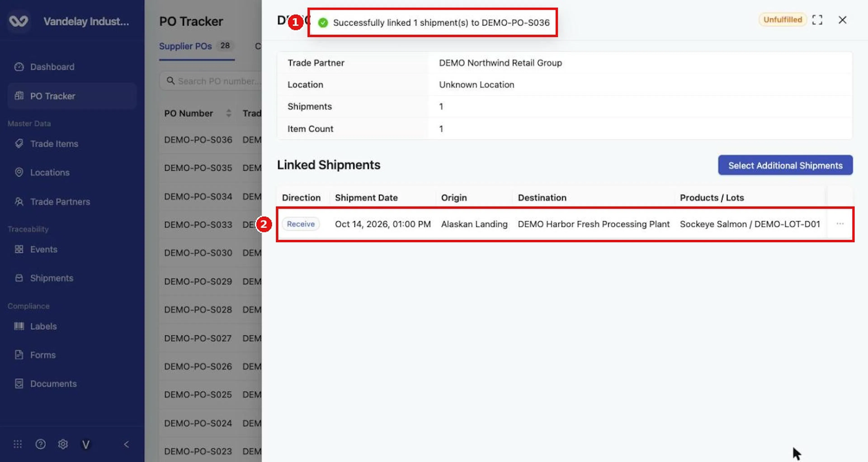Screen dimensions: 868x462
Task: Click the Documents file icon
Action: (19, 384)
